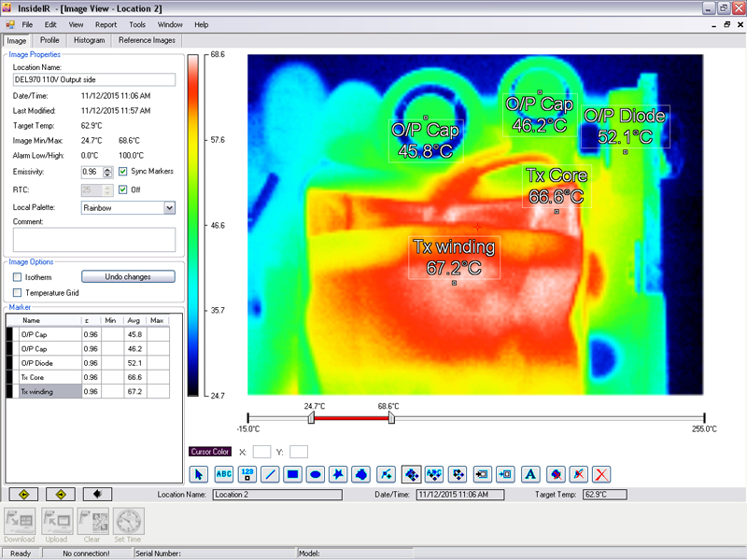Toggle the Sync Markers checkbox
The image size is (747, 560).
[124, 172]
